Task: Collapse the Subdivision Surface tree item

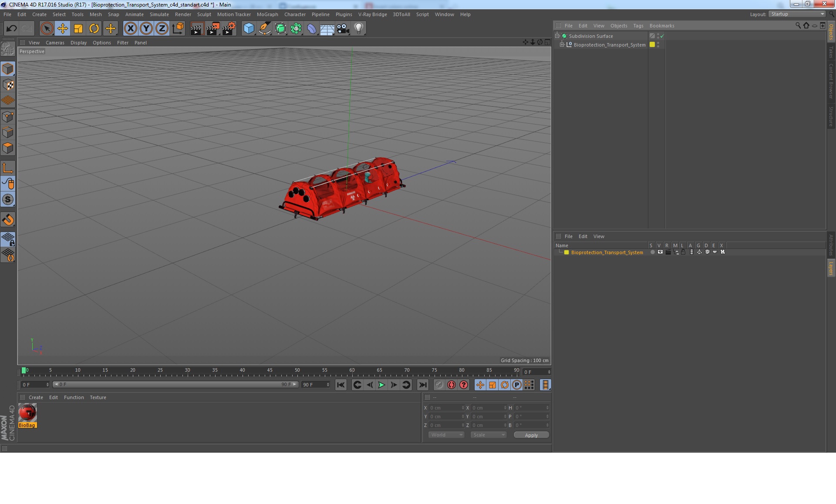Action: [557, 36]
